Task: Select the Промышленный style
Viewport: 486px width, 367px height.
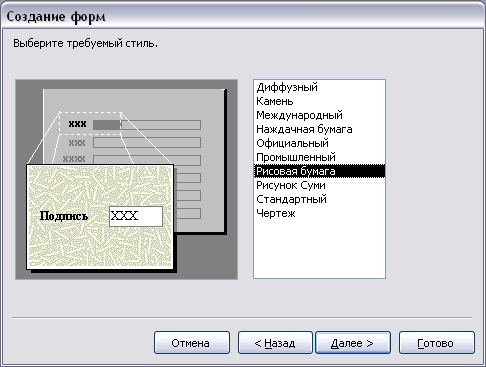Action: pos(319,157)
